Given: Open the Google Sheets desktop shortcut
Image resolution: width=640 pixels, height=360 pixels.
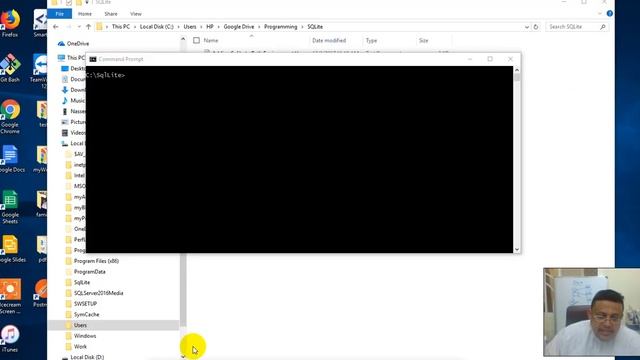Looking at the screenshot, I should (x=10, y=207).
